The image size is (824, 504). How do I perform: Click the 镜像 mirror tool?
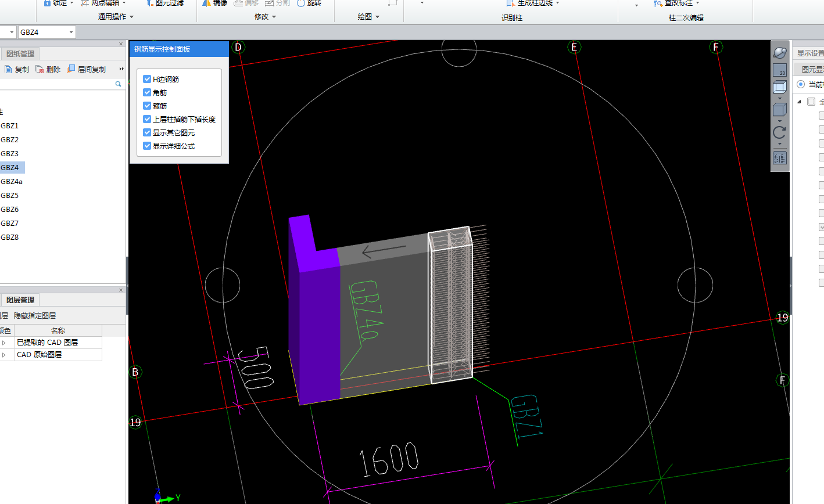(214, 3)
